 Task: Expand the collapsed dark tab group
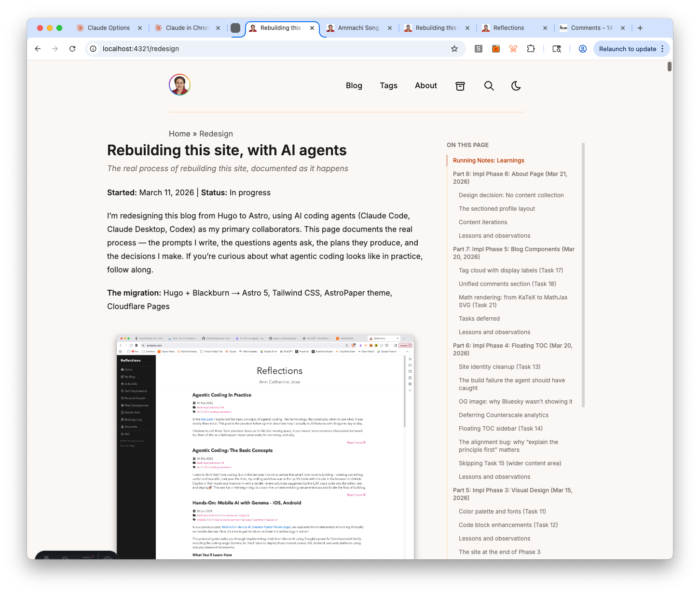(236, 28)
